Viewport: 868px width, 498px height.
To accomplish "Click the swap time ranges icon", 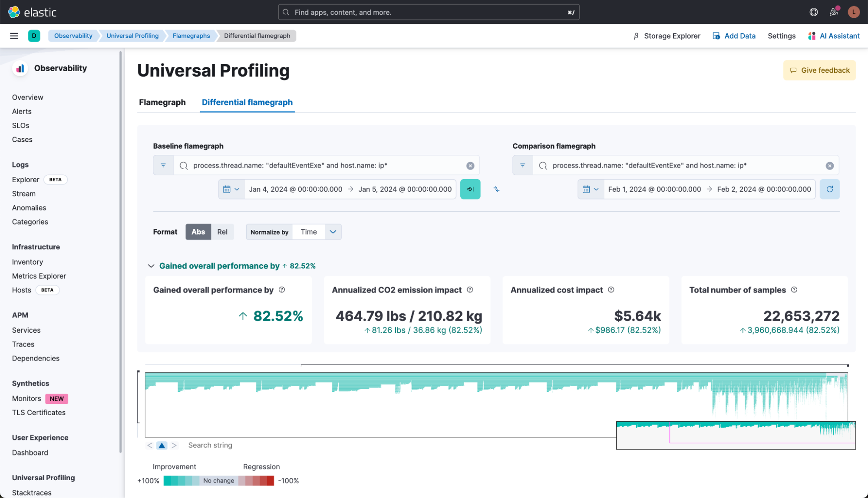I will 496,190.
